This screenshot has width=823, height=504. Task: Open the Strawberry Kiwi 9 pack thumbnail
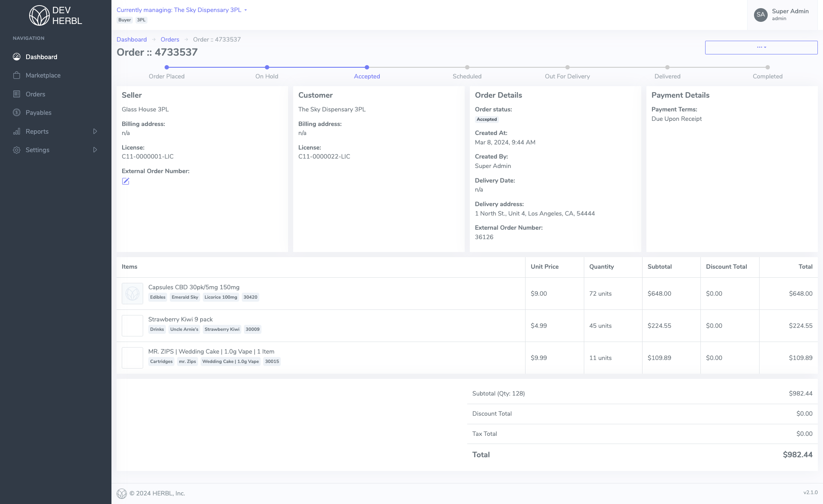point(132,326)
